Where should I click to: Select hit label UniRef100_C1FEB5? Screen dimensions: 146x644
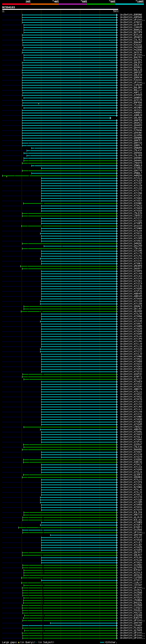[x=131, y=578]
